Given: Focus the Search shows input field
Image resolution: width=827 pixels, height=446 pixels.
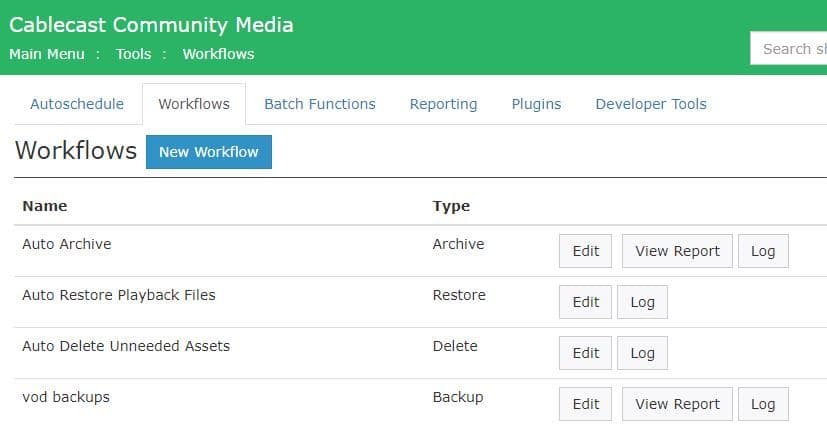Looking at the screenshot, I should tap(788, 49).
